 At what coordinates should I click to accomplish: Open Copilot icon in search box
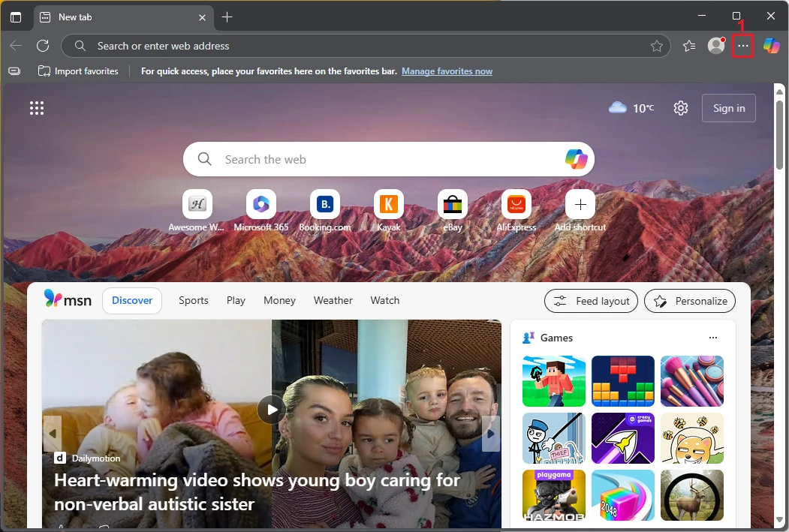(576, 159)
